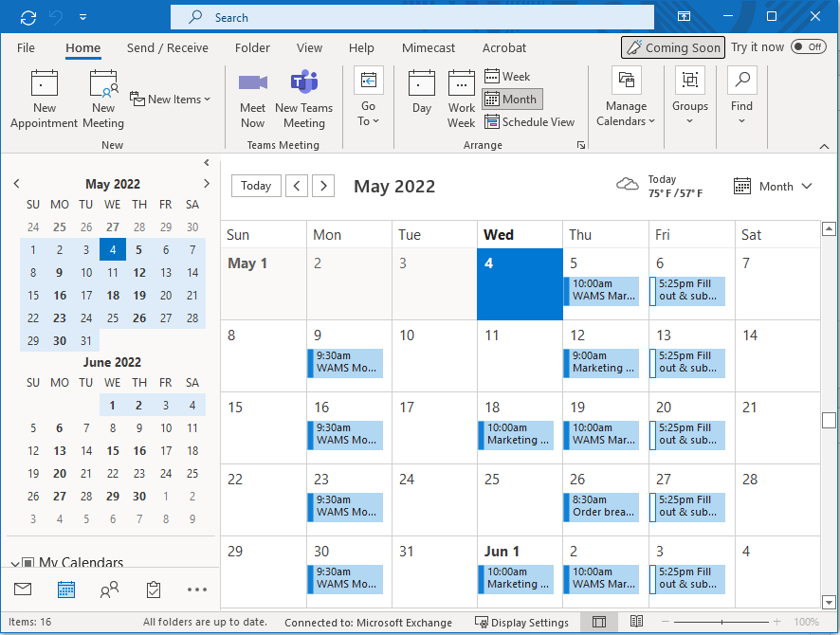Open the Tasks module icon
The width and height of the screenshot is (840, 635).
[153, 589]
